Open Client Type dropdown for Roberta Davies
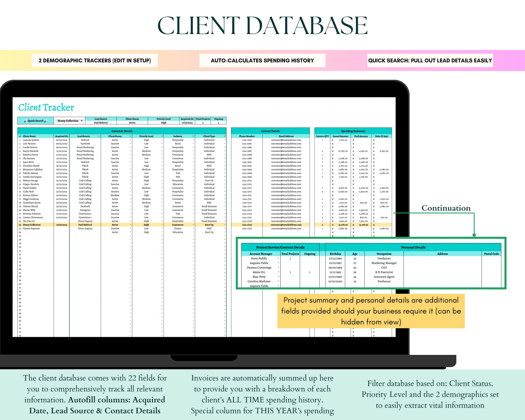 pos(225,155)
